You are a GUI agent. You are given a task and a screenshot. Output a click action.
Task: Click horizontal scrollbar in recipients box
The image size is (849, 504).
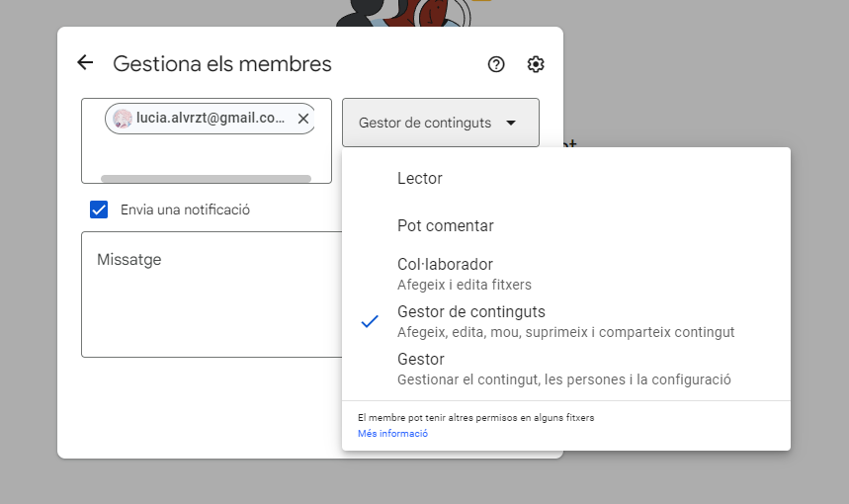[x=206, y=179]
